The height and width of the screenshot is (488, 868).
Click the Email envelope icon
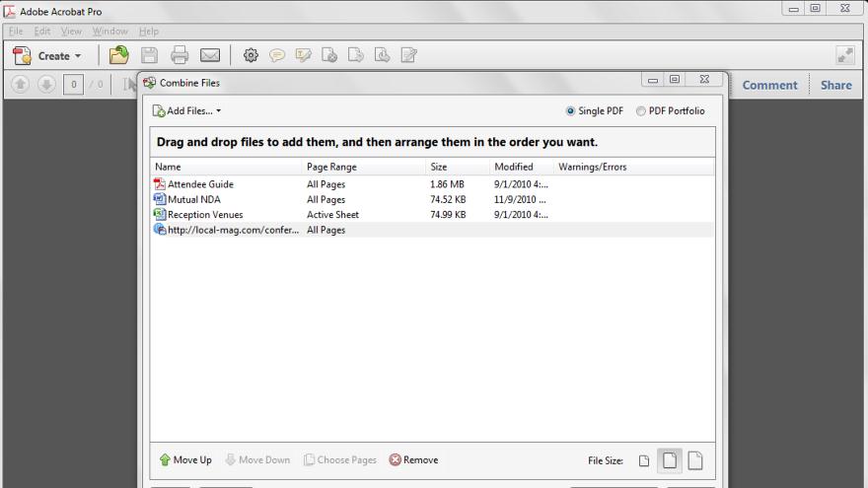pyautogui.click(x=210, y=55)
